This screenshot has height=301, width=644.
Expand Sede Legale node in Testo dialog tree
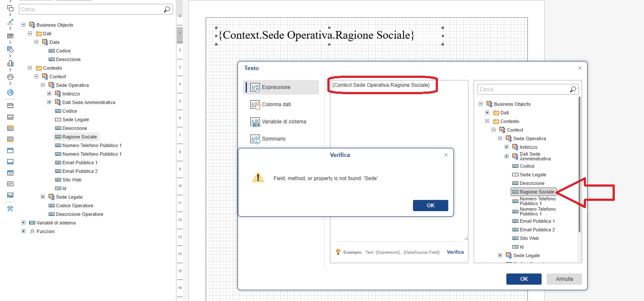coord(500,255)
